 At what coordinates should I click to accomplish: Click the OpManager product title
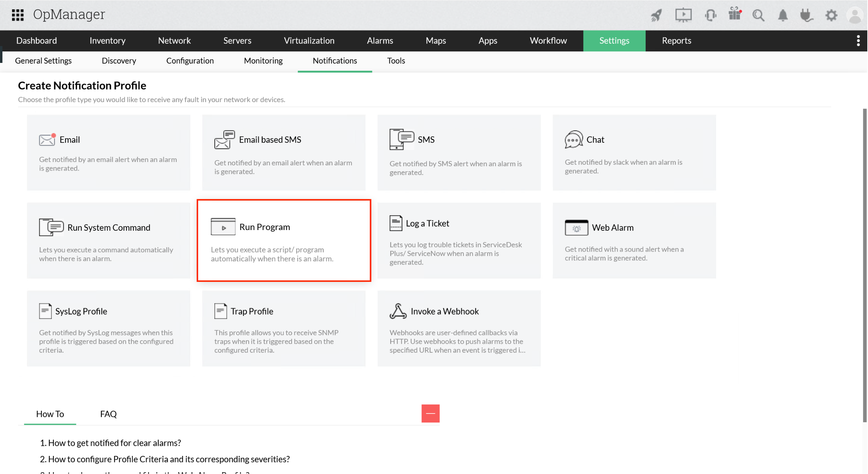point(69,15)
